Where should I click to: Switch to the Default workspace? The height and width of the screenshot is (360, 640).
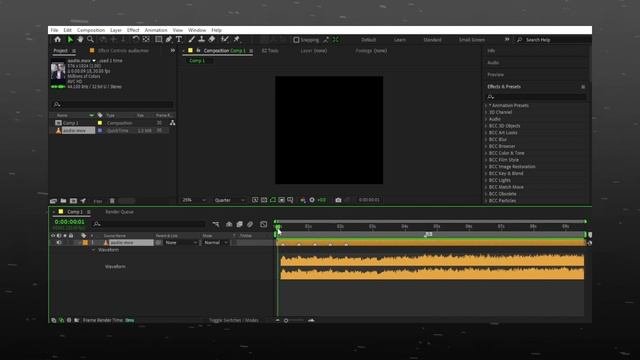click(368, 40)
